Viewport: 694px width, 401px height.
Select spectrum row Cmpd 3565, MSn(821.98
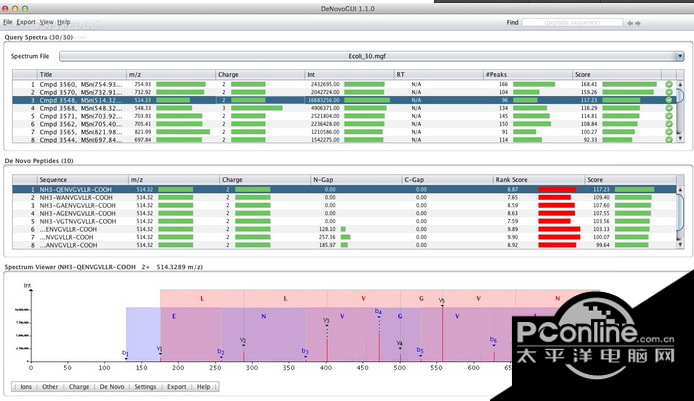pos(344,132)
